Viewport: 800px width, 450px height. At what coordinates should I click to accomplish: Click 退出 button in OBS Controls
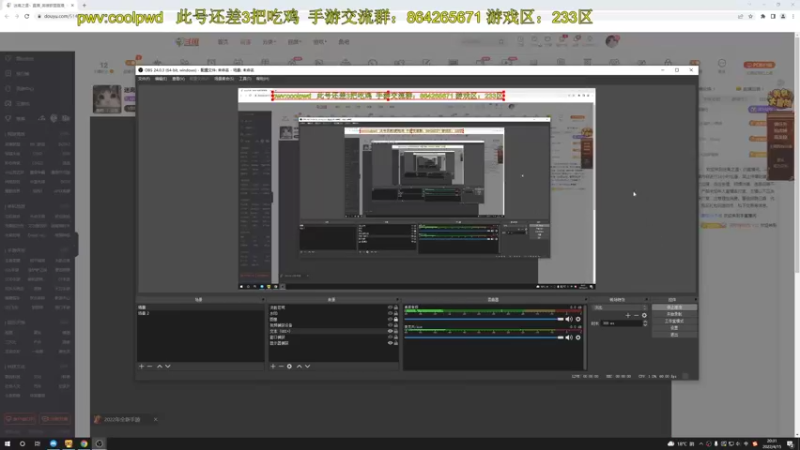674,335
